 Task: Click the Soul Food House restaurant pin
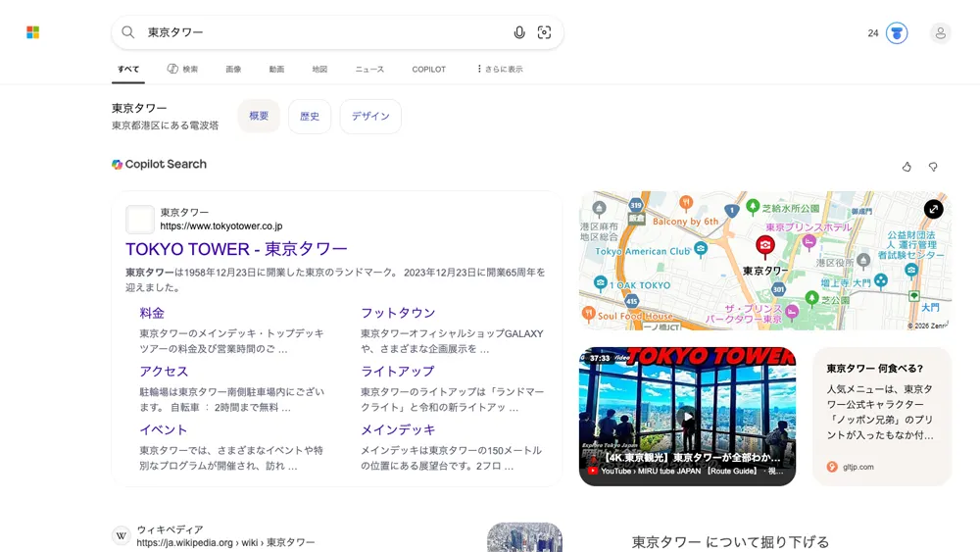[x=588, y=314]
